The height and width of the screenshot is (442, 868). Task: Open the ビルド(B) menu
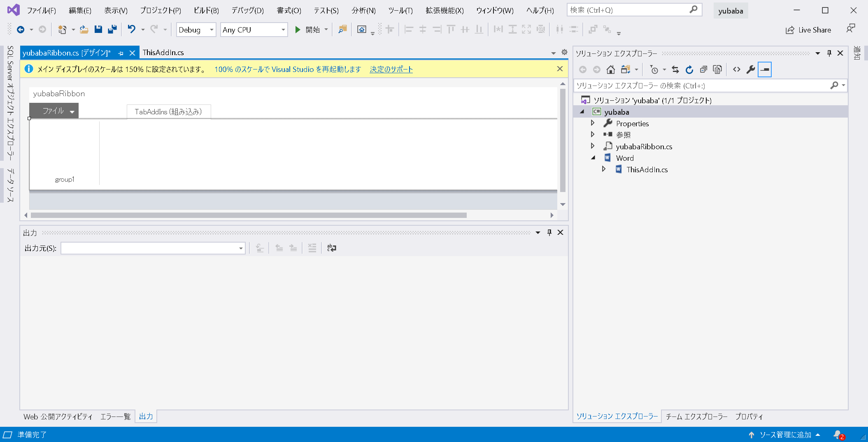[206, 10]
